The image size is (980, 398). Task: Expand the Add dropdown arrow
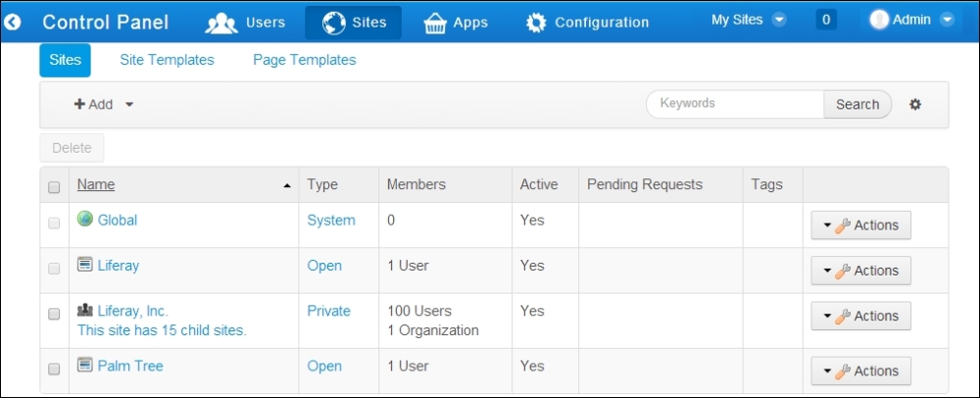129,104
